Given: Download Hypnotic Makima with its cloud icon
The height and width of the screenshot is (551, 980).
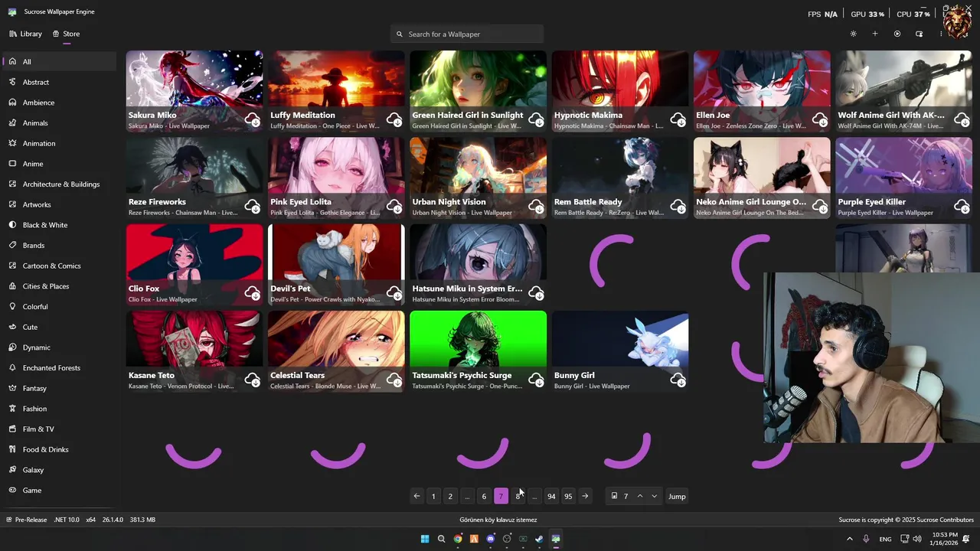Looking at the screenshot, I should (x=678, y=119).
